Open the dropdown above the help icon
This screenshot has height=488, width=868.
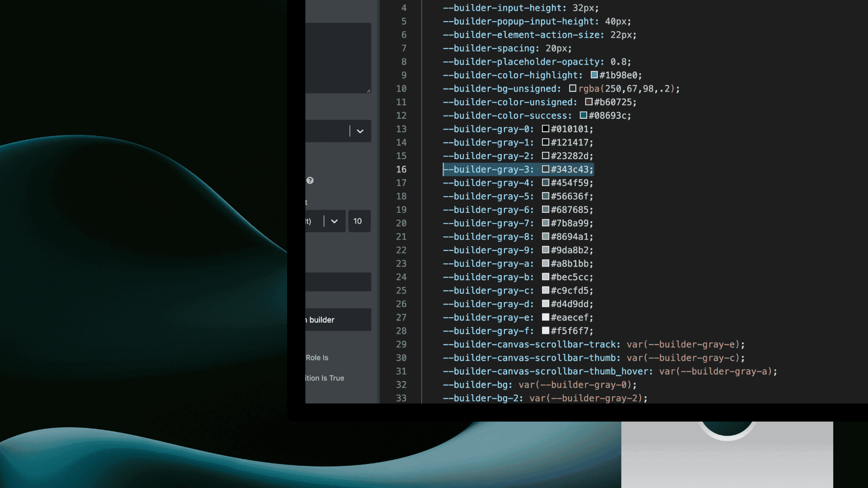[x=360, y=131]
